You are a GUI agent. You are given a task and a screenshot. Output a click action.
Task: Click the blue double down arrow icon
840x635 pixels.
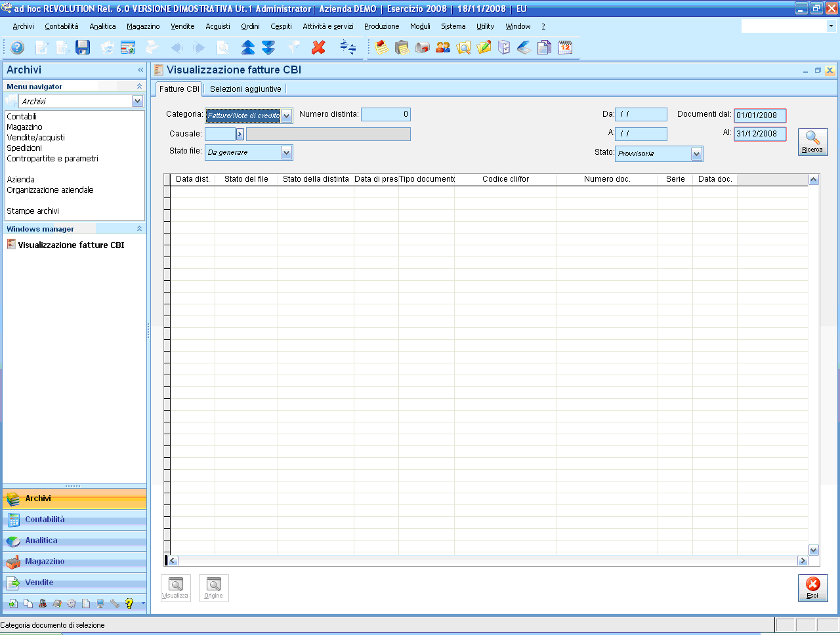click(x=268, y=47)
